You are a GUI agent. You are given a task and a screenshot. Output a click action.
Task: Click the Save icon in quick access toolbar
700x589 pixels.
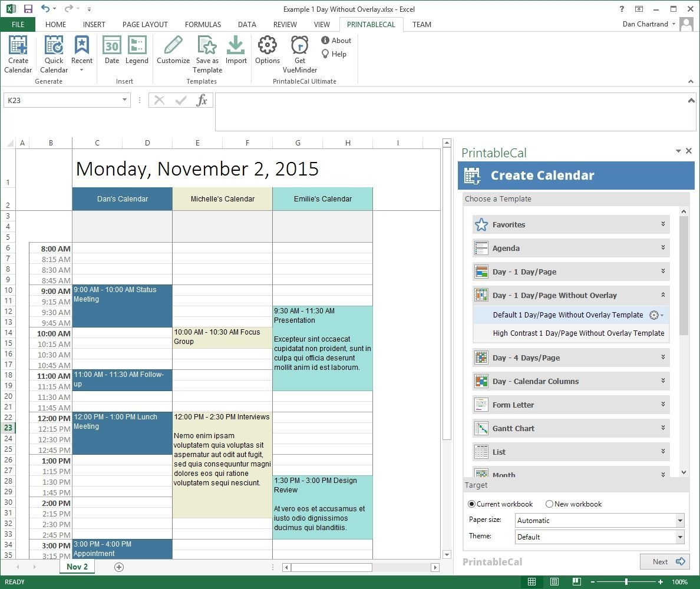(x=28, y=8)
